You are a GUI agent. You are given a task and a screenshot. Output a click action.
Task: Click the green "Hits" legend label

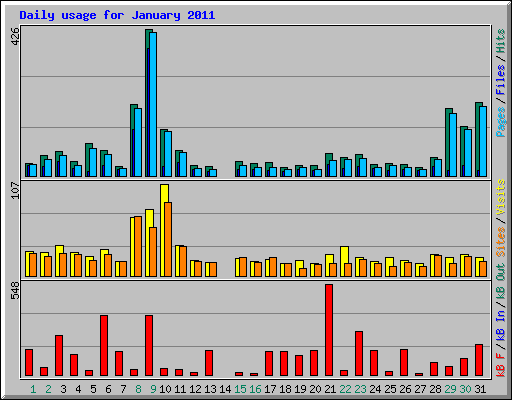click(x=501, y=41)
